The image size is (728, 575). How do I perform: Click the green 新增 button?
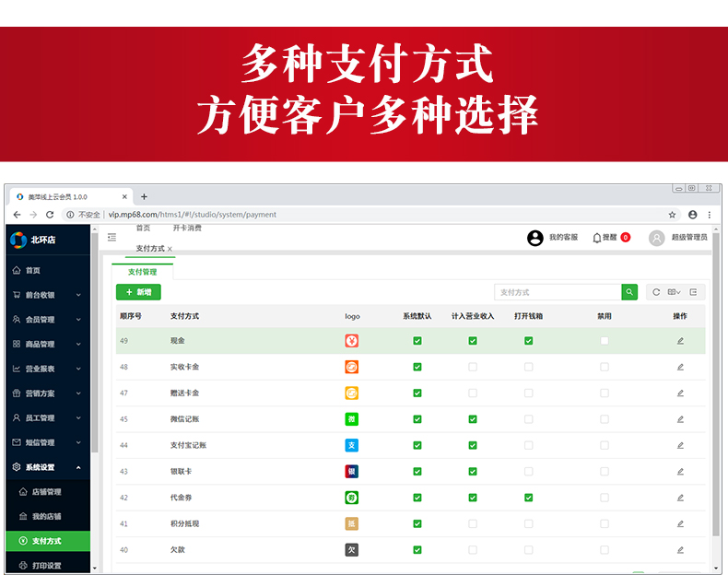click(x=138, y=292)
